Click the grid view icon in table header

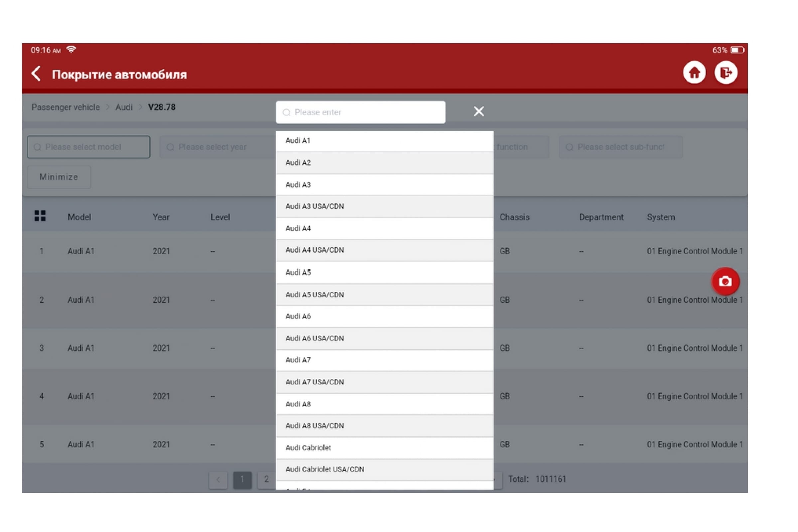tap(40, 216)
